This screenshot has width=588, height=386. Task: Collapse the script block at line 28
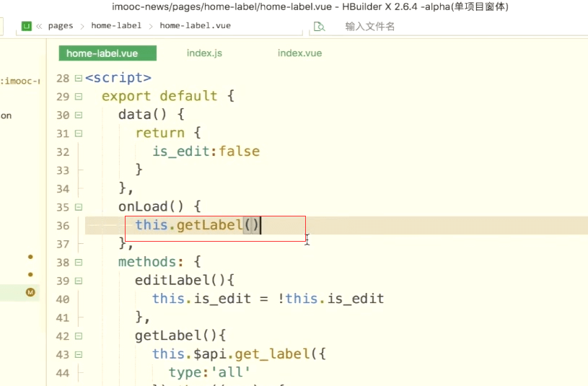pyautogui.click(x=79, y=78)
